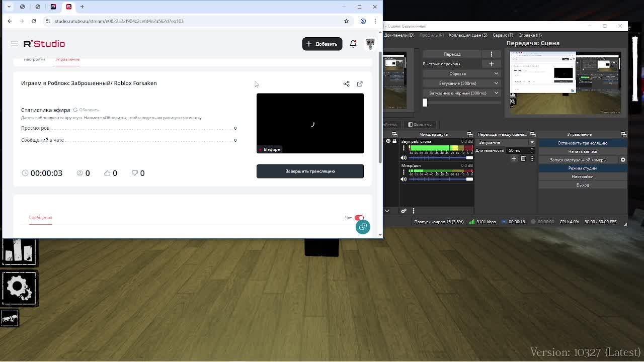
Task: Go back in browser history
Action: coord(10,21)
